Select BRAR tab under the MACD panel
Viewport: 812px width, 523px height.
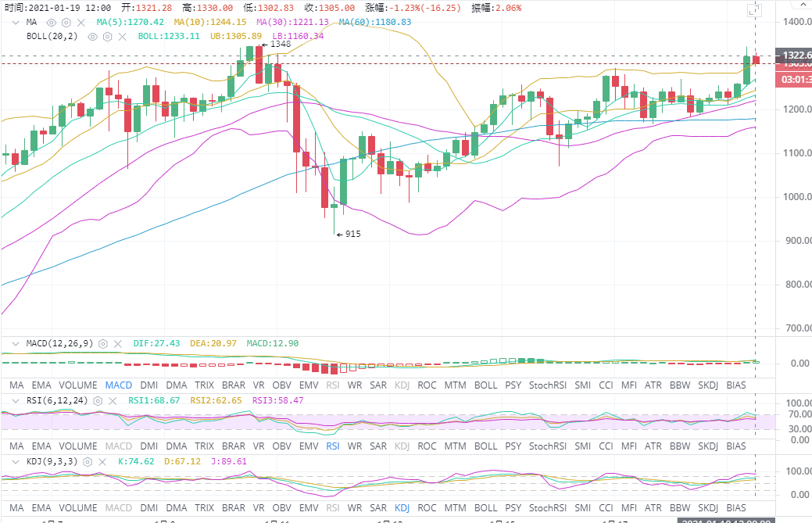click(234, 385)
